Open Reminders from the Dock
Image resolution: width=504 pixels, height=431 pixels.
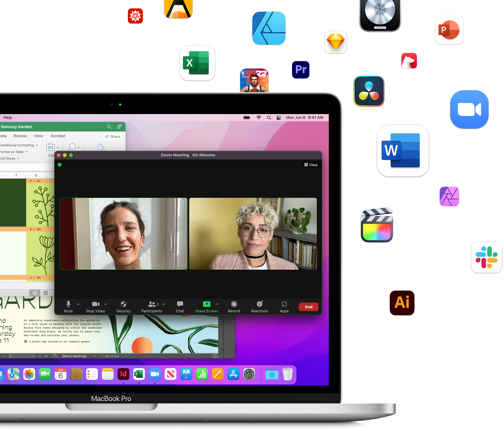(92, 374)
